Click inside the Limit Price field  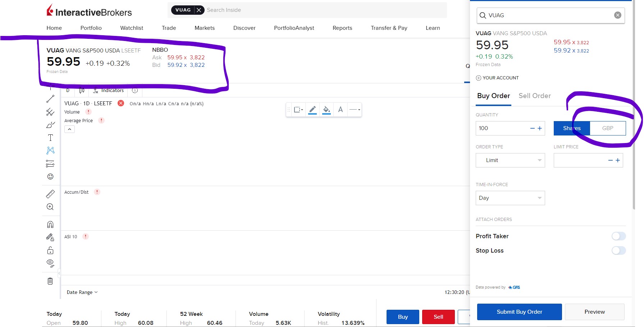[580, 160]
